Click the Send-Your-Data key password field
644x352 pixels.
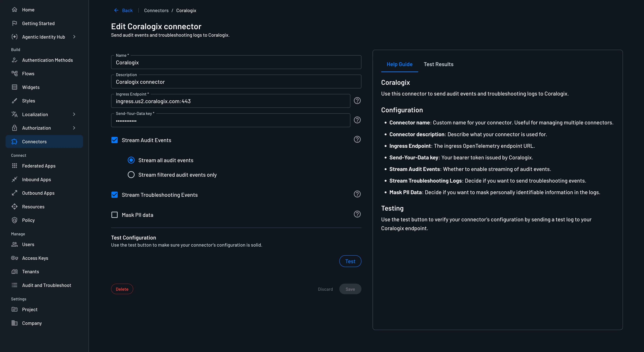coord(230,120)
